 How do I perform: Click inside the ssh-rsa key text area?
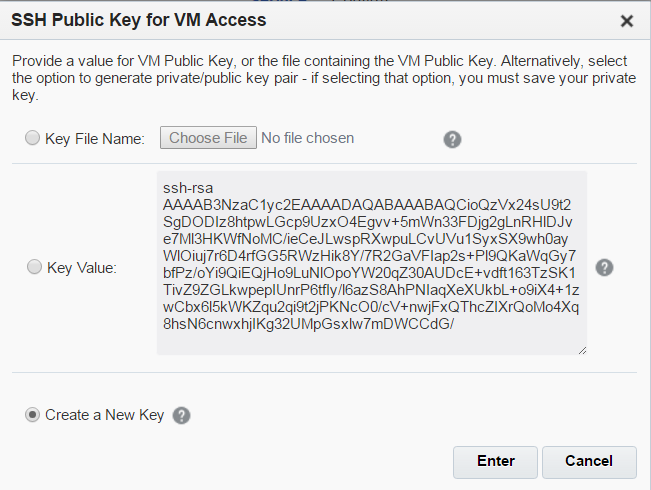click(370, 260)
